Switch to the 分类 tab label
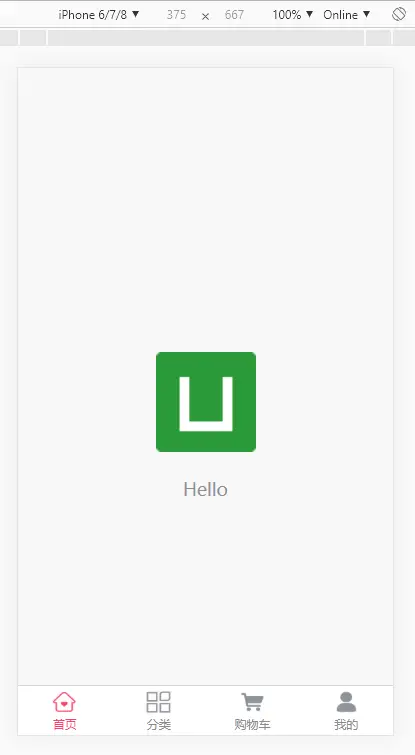Image resolution: width=415 pixels, height=755 pixels. pos(158,724)
